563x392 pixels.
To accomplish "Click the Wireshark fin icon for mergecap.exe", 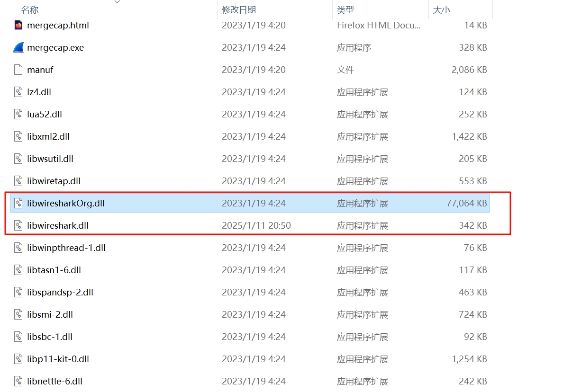I will [18, 47].
